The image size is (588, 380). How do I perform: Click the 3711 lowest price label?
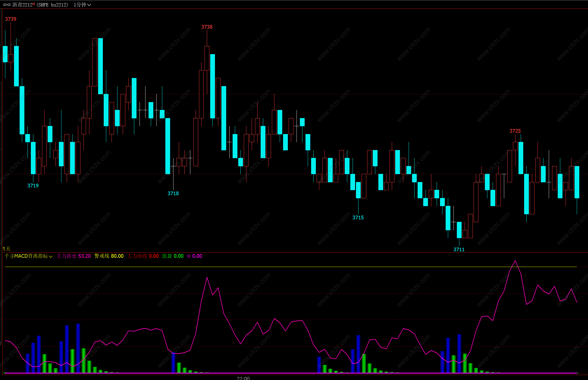tap(459, 250)
